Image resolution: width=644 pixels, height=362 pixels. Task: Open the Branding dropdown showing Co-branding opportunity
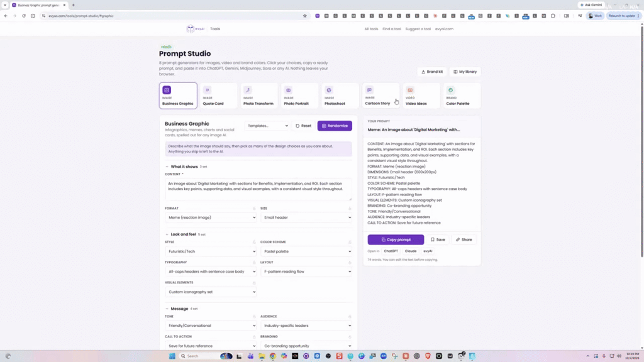(x=306, y=346)
